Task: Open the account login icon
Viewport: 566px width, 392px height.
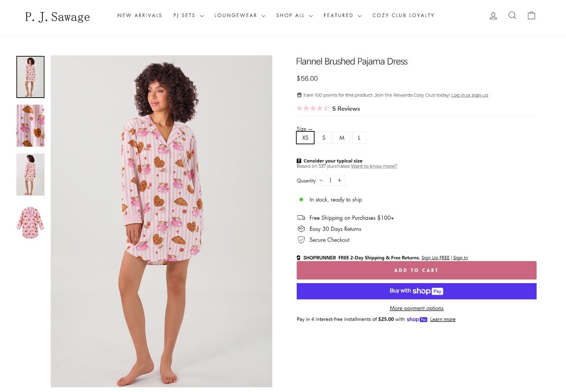Action: (493, 16)
